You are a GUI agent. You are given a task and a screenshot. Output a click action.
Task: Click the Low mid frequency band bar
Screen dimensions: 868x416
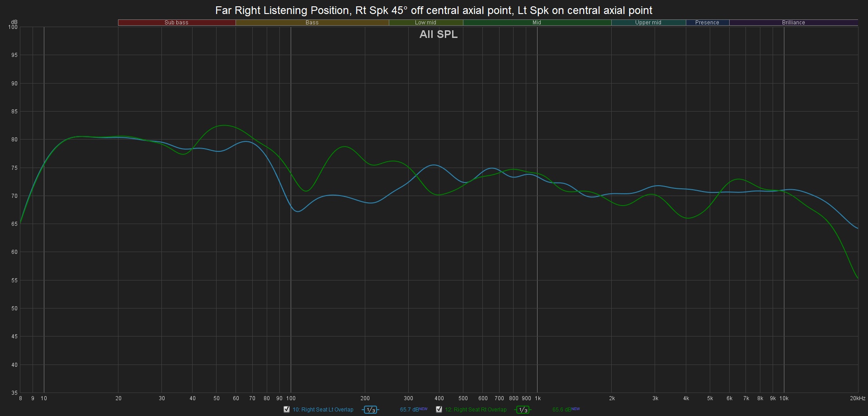[426, 23]
